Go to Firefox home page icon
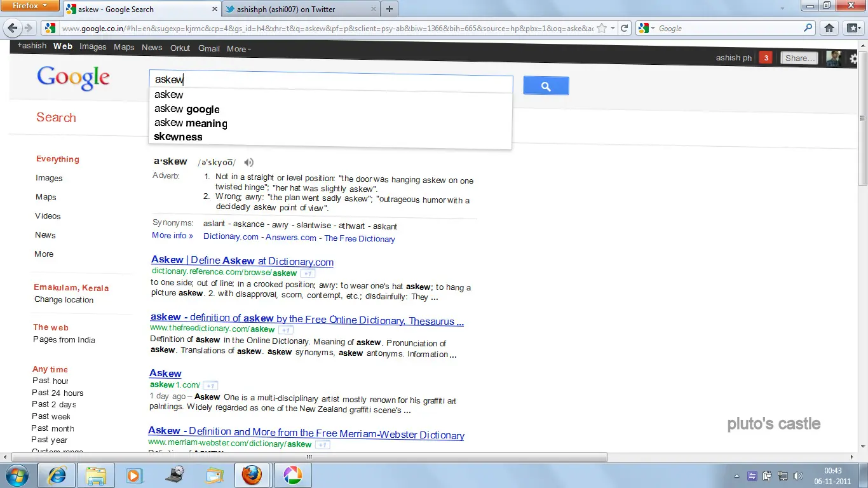868x488 pixels. coord(829,29)
